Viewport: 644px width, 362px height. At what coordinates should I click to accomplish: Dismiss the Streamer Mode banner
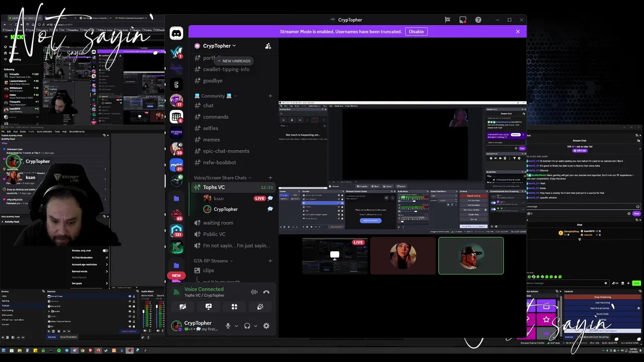tap(518, 32)
